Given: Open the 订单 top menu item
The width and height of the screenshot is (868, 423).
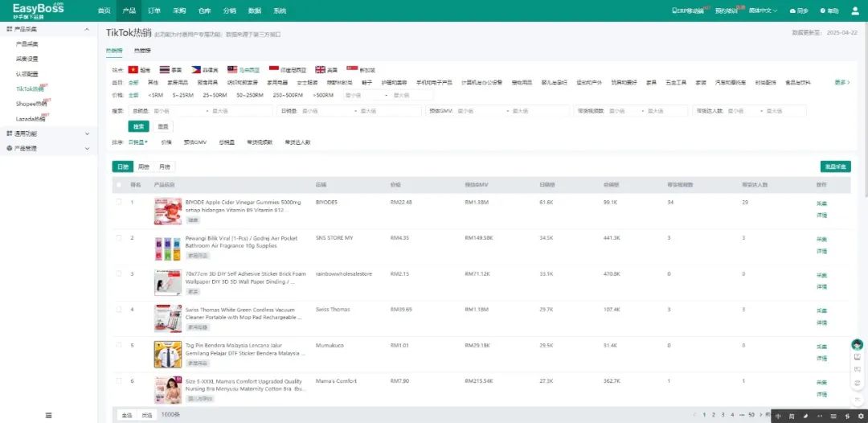Looking at the screenshot, I should coord(154,10).
